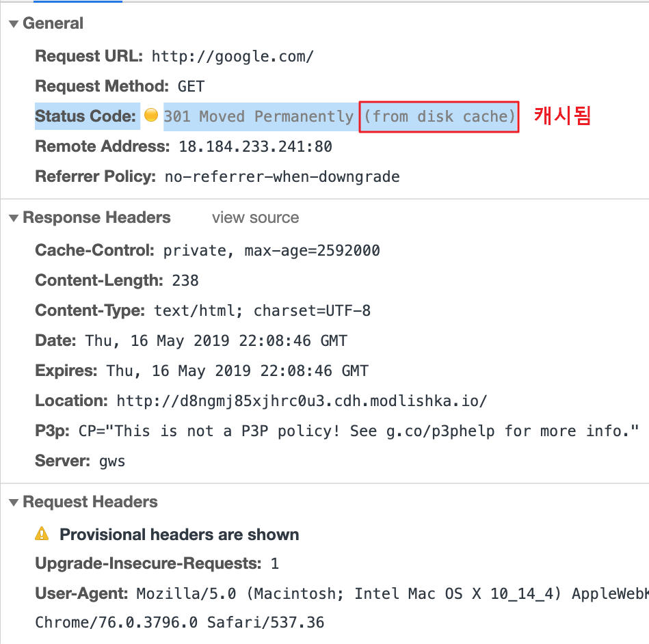Click the 301 Moved Permanently status text

259,116
